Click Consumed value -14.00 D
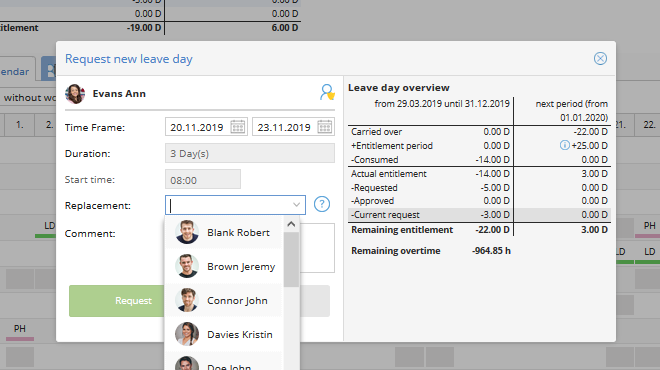The image size is (660, 370). [492, 160]
